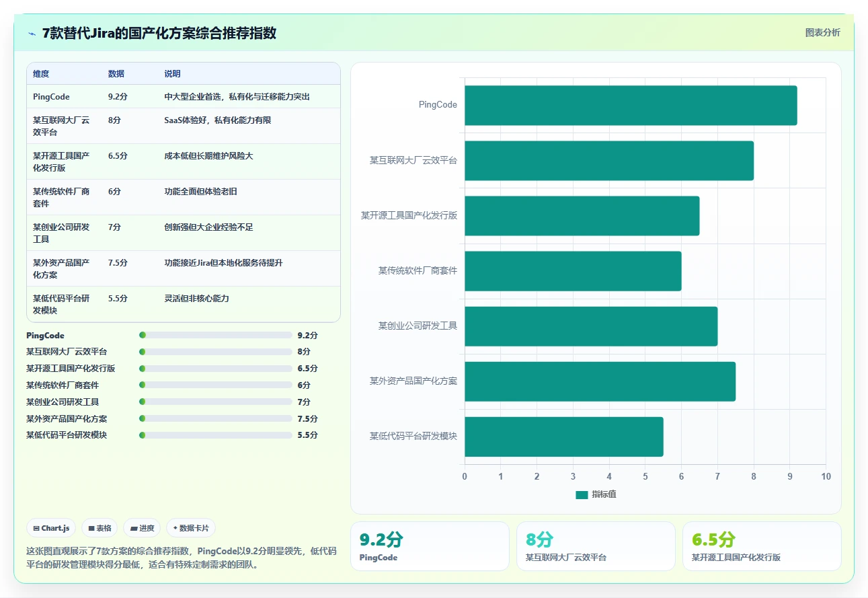The height and width of the screenshot is (598, 868).
Task: Select the 表格 tag chip
Action: point(100,528)
